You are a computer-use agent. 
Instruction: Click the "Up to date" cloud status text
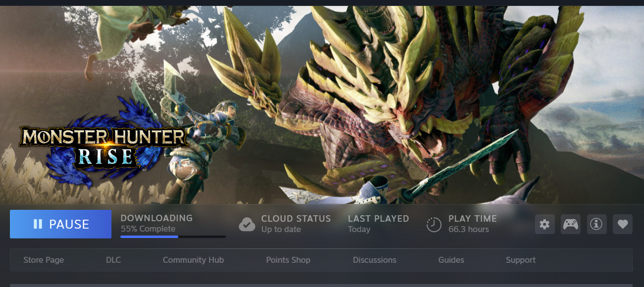(281, 230)
